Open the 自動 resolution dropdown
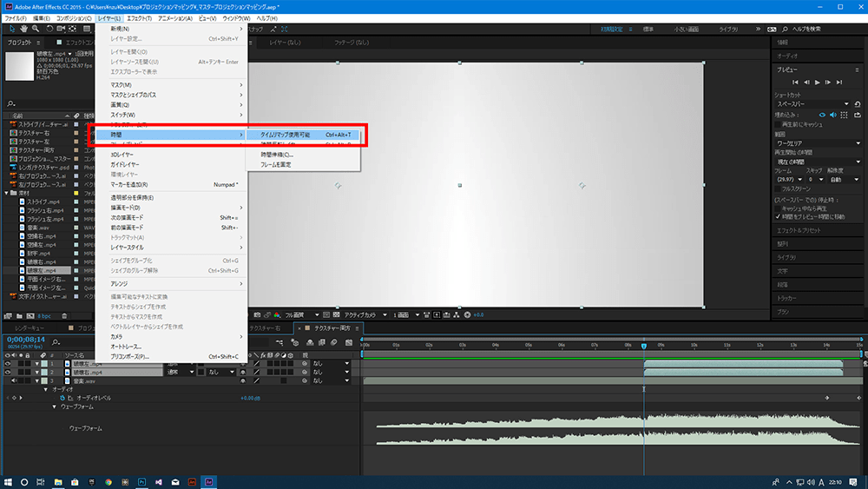Image resolution: width=868 pixels, height=489 pixels. point(845,180)
